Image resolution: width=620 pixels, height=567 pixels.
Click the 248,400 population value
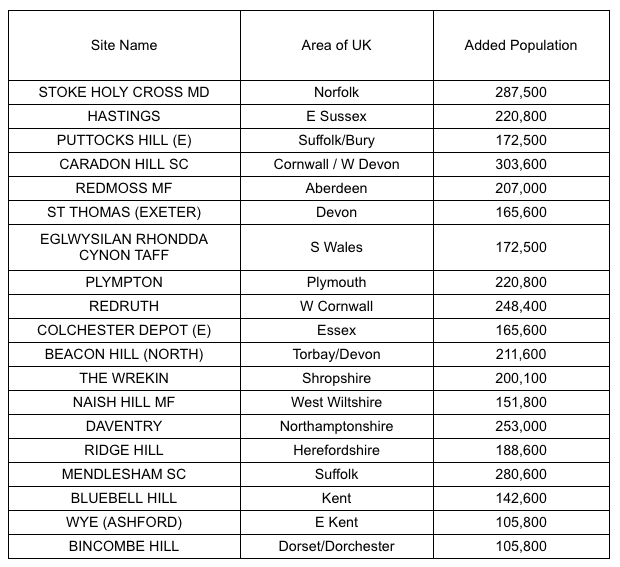point(521,306)
